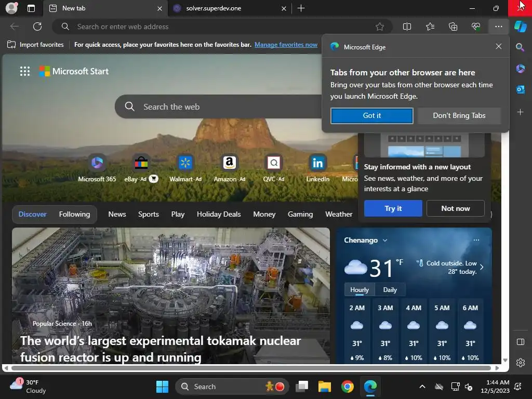532x399 pixels.
Task: Open the Play category
Action: click(178, 214)
